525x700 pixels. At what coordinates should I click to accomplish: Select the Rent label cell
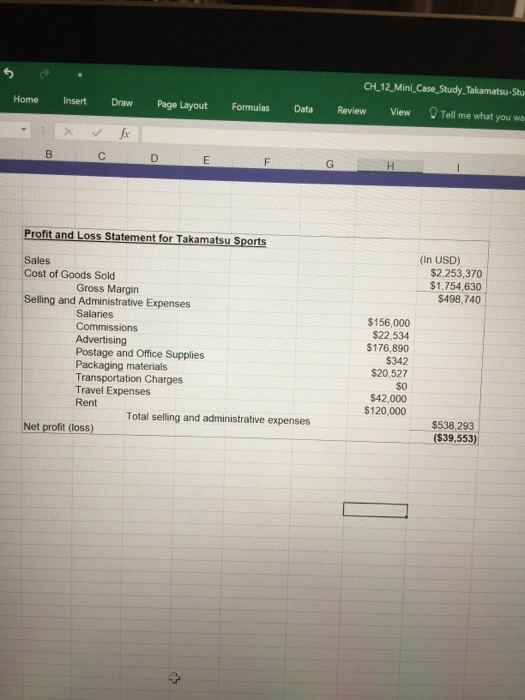86,402
